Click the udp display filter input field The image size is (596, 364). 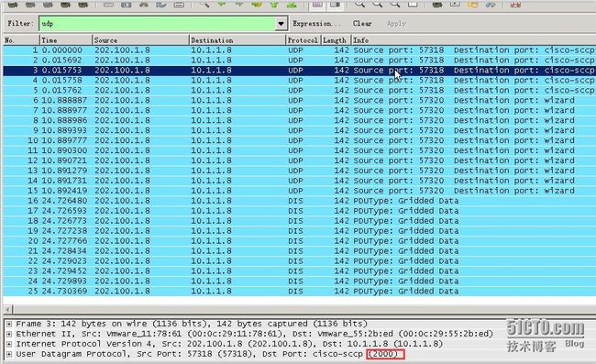point(157,24)
